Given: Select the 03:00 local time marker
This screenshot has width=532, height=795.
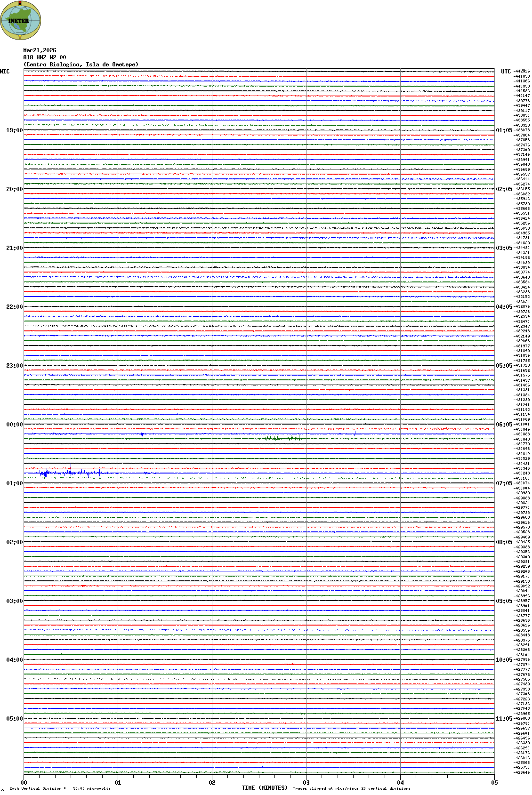Looking at the screenshot, I should (x=14, y=601).
